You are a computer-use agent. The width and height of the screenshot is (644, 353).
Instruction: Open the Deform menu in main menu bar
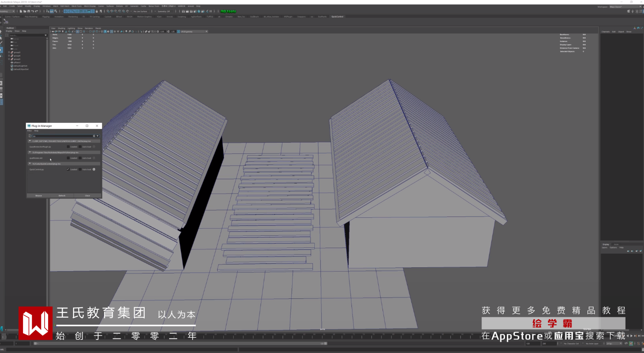pos(120,6)
